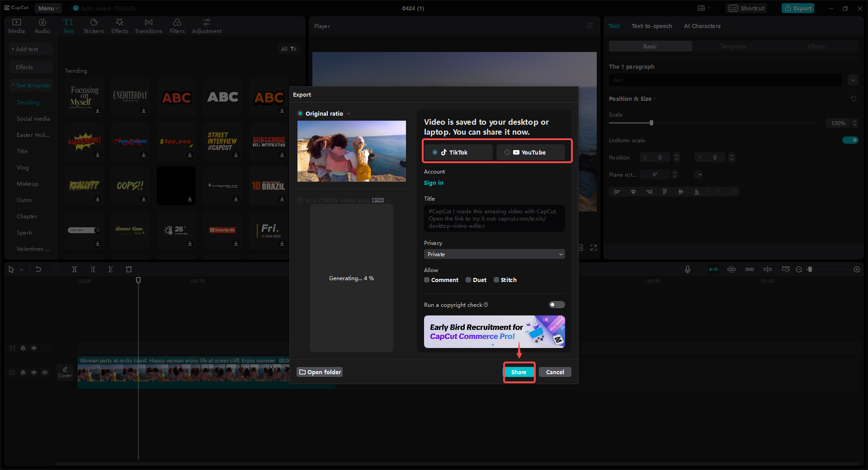868x470 pixels.
Task: Open the Filters panel
Action: pos(177,26)
